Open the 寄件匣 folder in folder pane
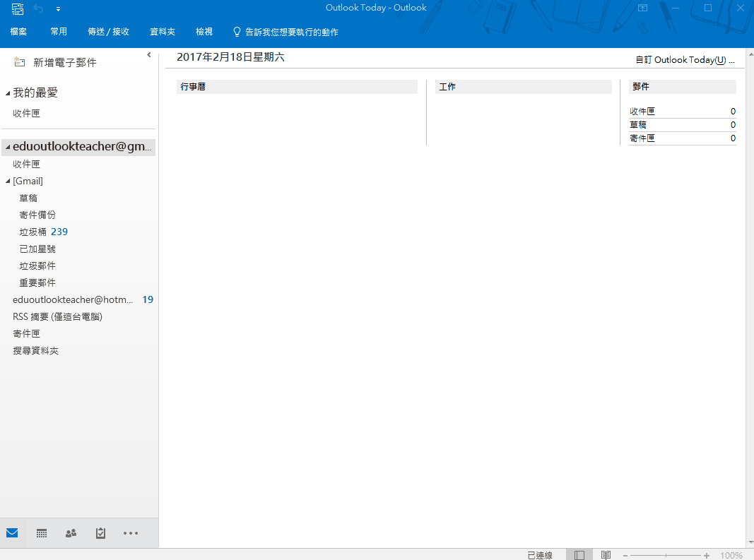The width and height of the screenshot is (754, 560). click(x=26, y=333)
